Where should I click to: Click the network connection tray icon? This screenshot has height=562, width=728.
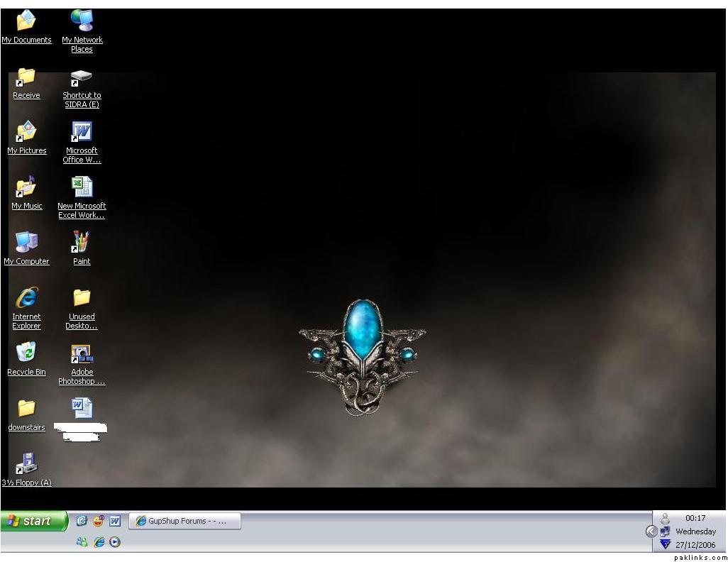point(665,531)
